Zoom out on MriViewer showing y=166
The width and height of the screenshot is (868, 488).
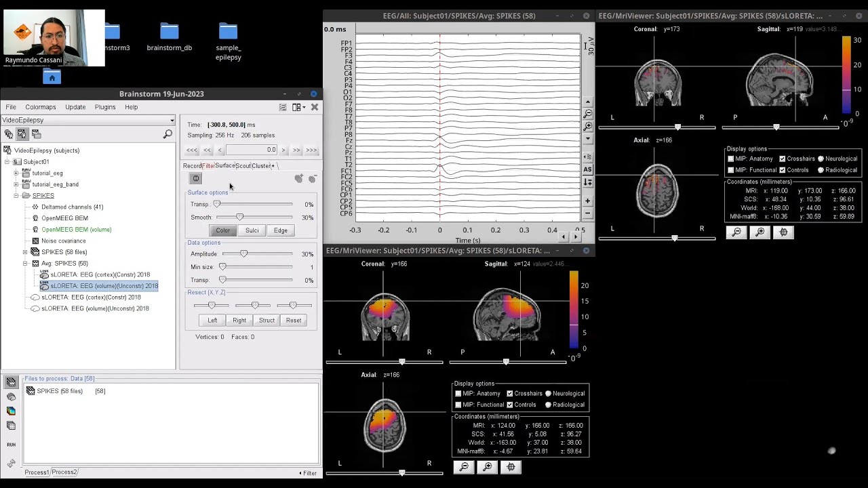point(464,467)
